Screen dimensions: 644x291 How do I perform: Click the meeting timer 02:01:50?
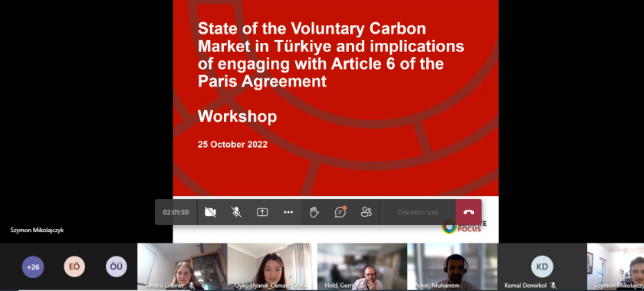(176, 212)
